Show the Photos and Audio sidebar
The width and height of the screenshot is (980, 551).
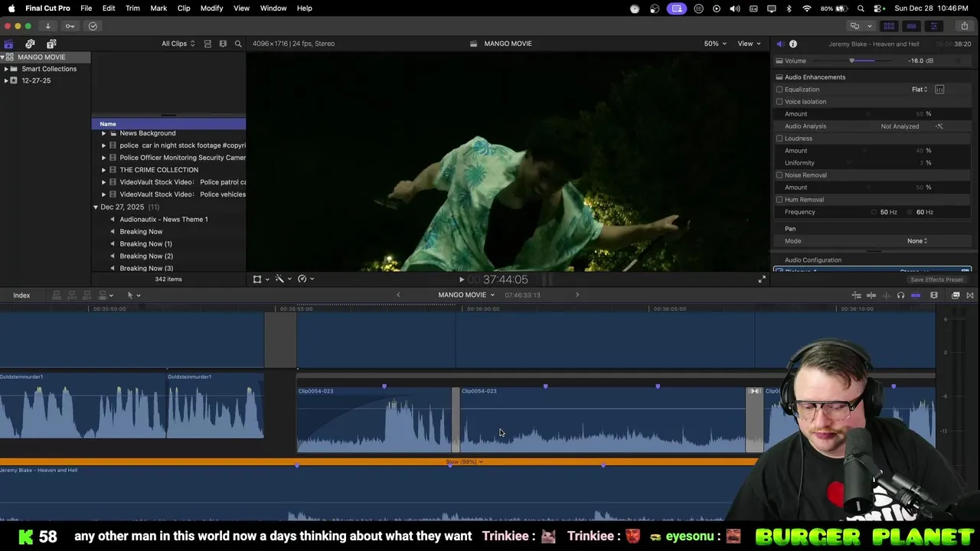click(30, 44)
